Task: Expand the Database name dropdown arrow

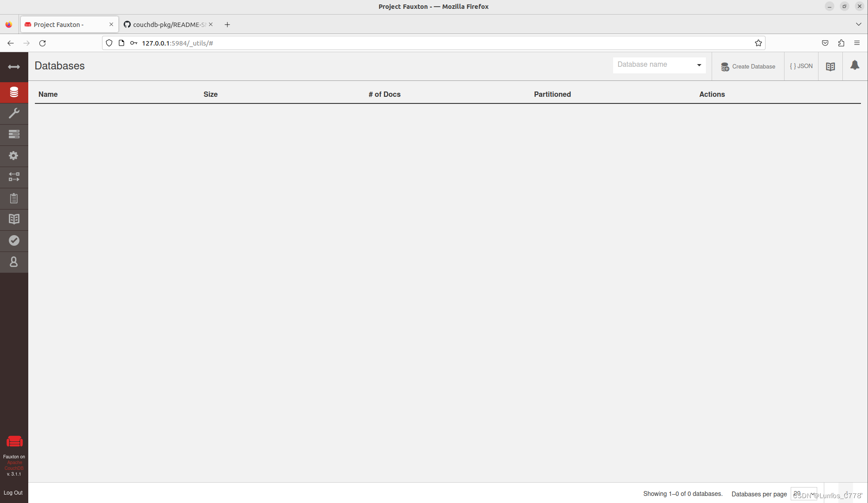Action: [698, 65]
